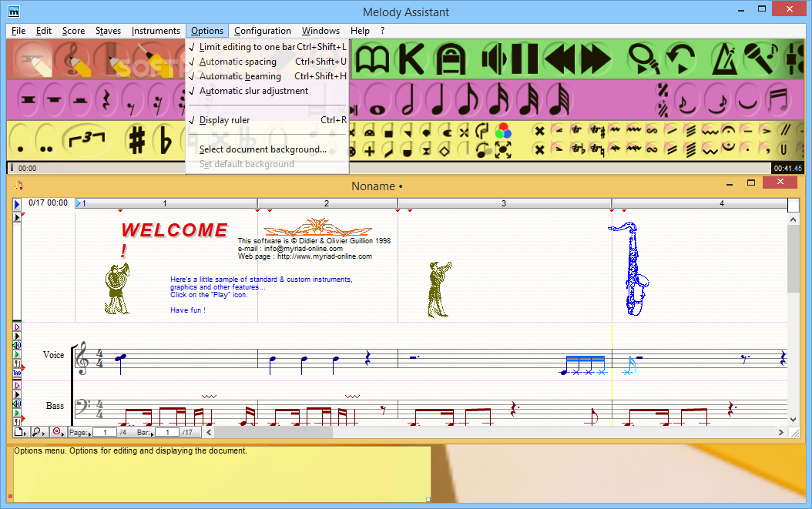Select the sixteenth note duration
This screenshot has height=509, width=812.
coord(498,100)
